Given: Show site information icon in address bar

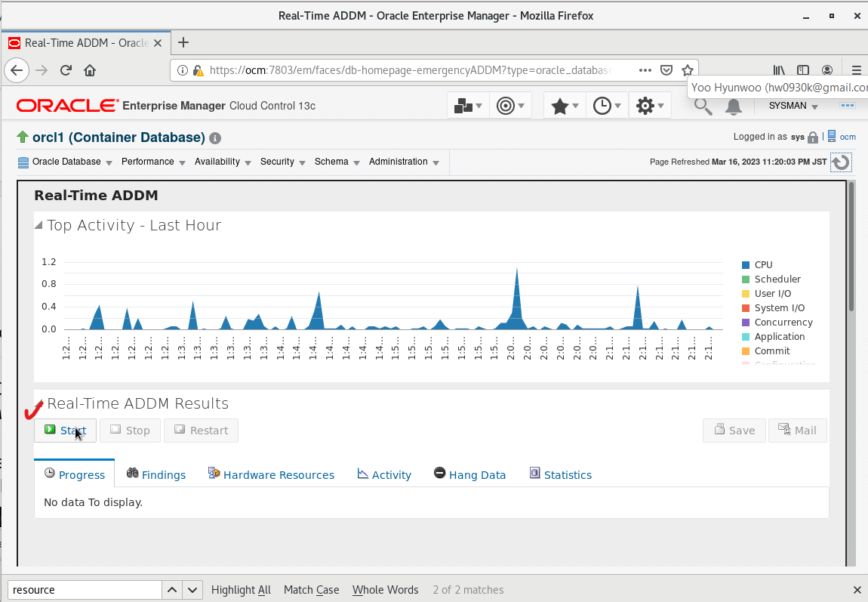Looking at the screenshot, I should 182,70.
